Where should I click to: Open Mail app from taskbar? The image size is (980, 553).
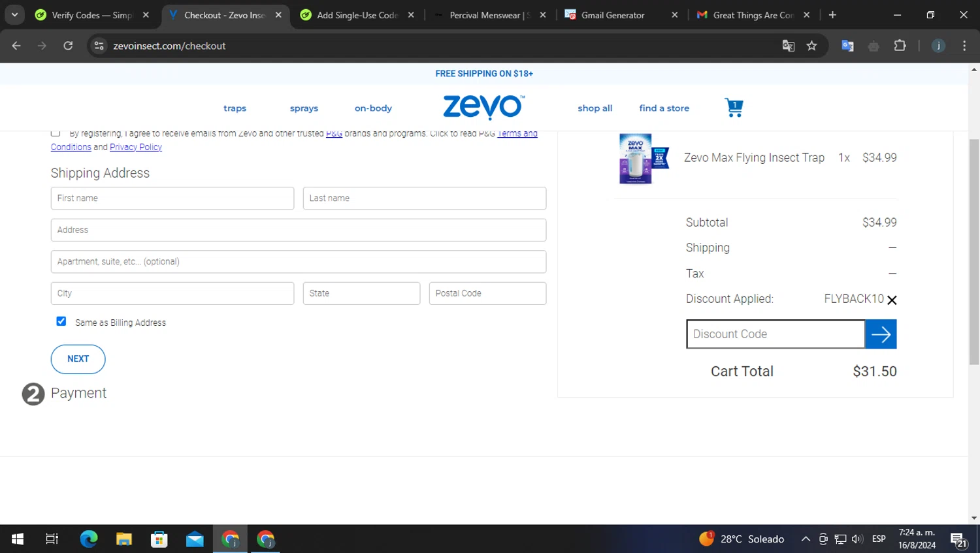tap(195, 539)
